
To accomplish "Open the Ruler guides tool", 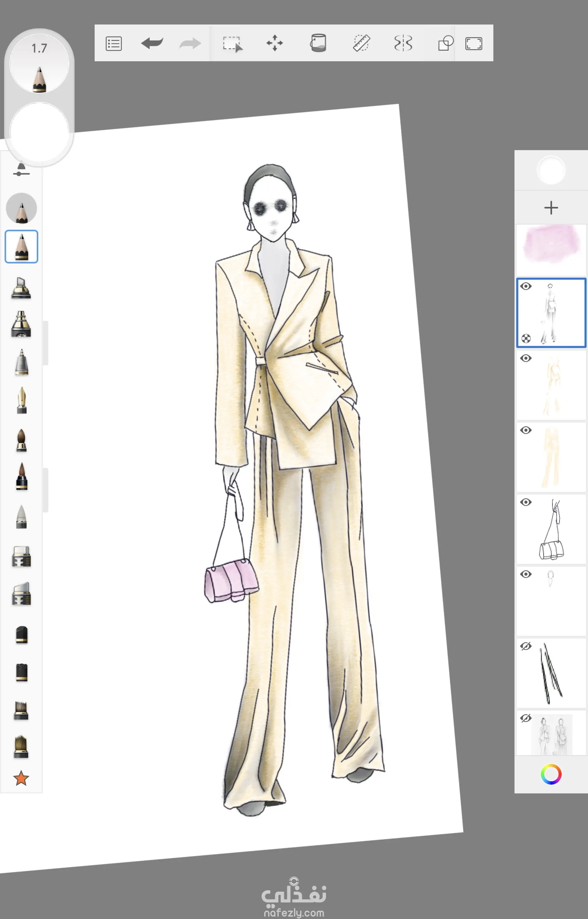I will click(361, 43).
